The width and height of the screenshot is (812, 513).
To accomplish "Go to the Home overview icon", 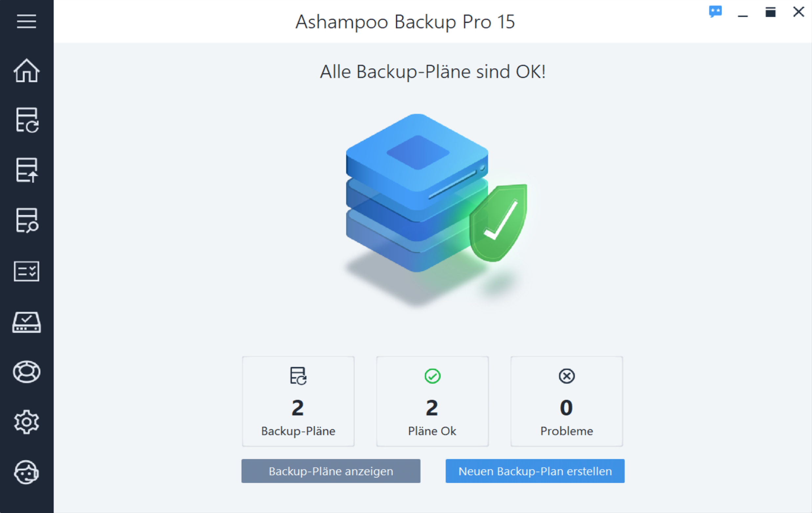I will coord(26,71).
